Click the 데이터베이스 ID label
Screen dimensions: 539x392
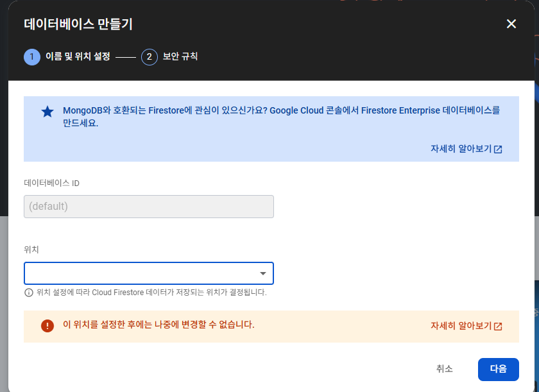[x=51, y=183]
